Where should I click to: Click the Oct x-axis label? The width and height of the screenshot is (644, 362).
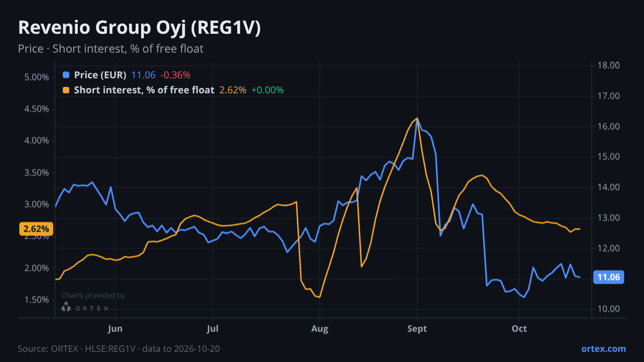pyautogui.click(x=519, y=328)
